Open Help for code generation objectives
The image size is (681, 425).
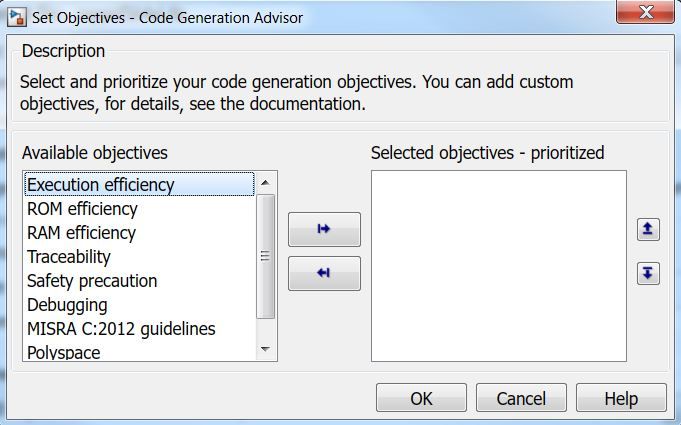click(x=620, y=398)
